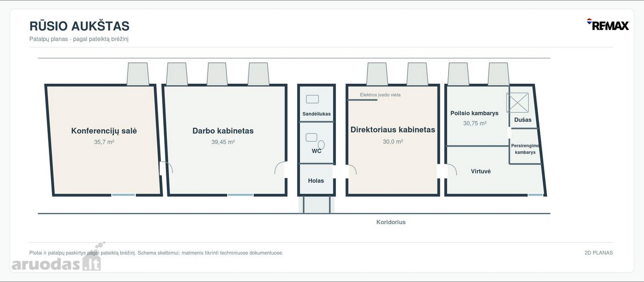Select the Poilsio kambarys label
Screen dimensions: 644x282
click(x=474, y=113)
